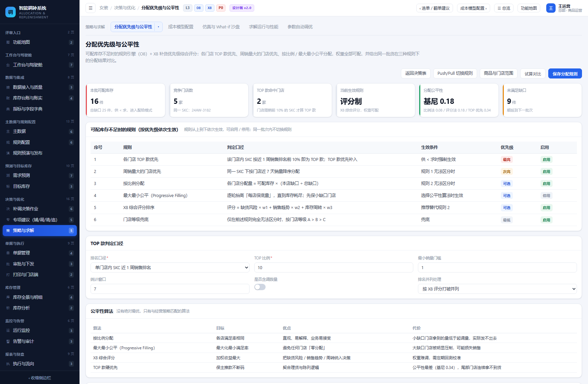Open the 排名并列处理 dropdown
This screenshot has height=384, width=588.
[x=497, y=289]
